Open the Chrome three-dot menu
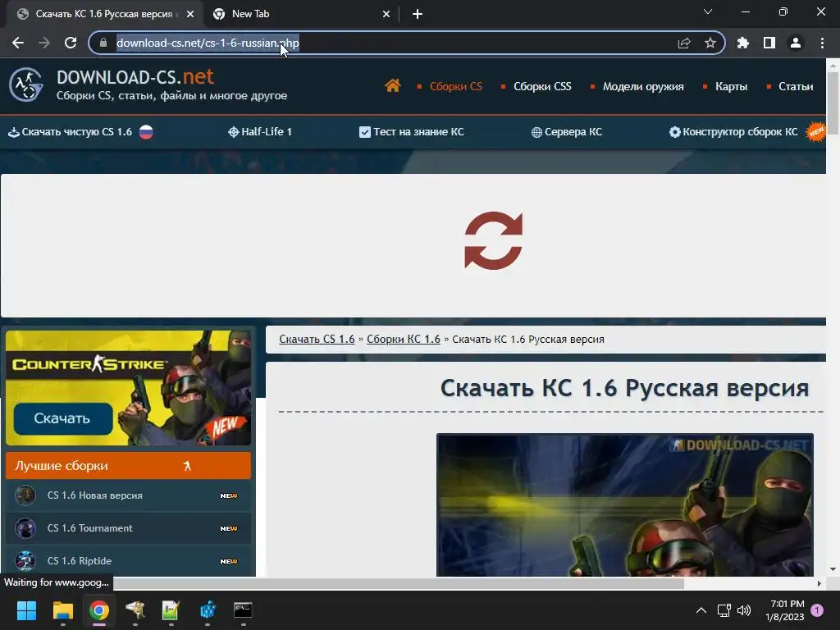 [x=822, y=43]
